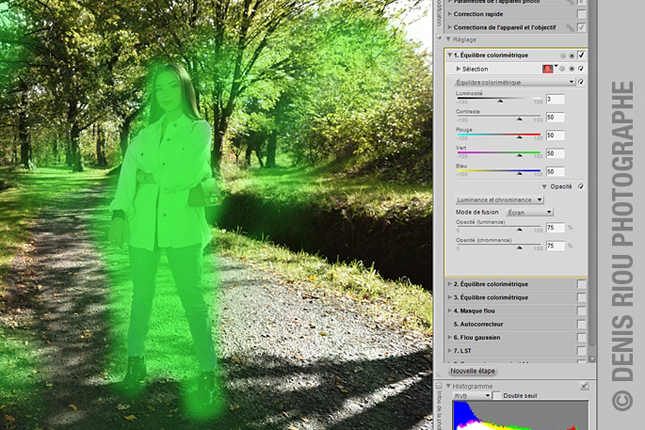Open the RVB histogram channel dropdown
645x430 pixels.
pos(472,397)
